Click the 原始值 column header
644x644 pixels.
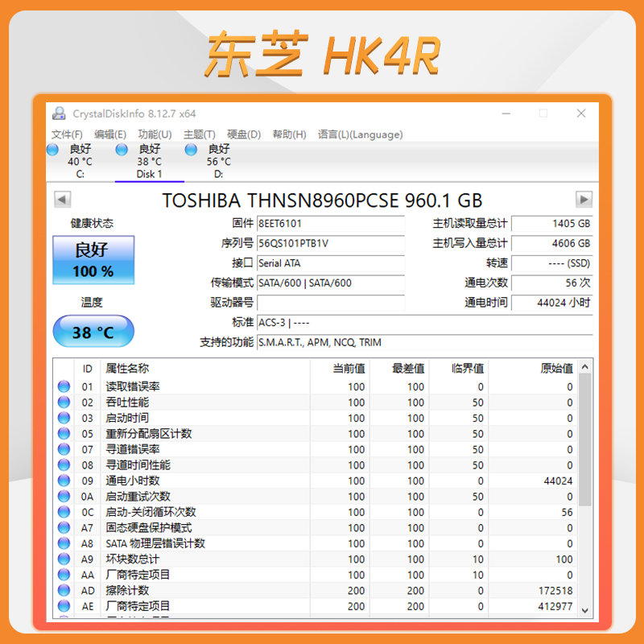533,369
